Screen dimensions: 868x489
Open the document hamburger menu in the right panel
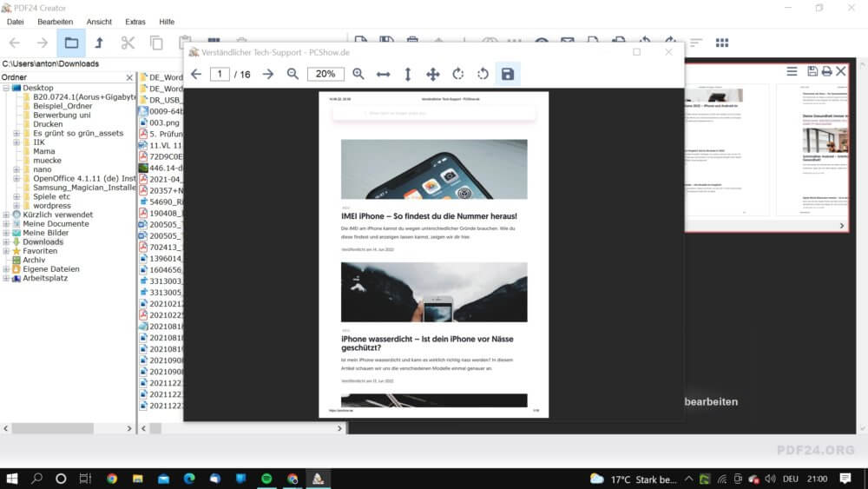coord(792,71)
